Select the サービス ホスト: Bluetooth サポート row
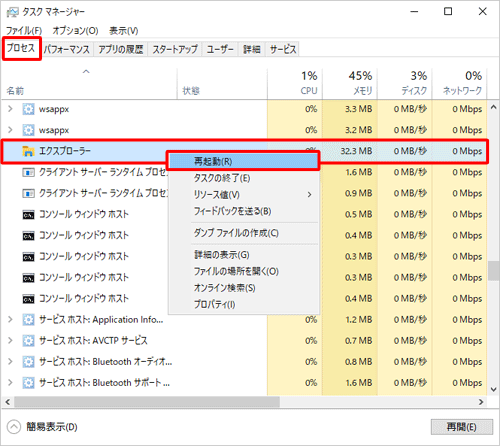The height and width of the screenshot is (446, 500). (245, 383)
